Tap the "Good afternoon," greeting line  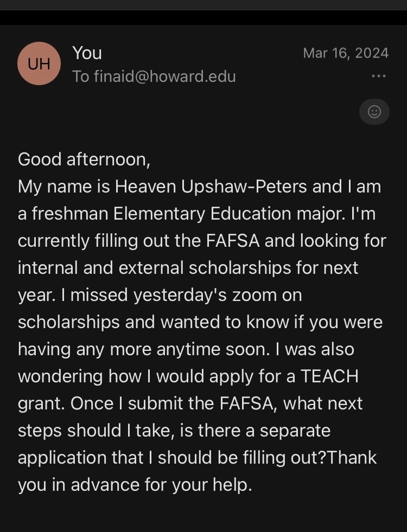click(x=84, y=159)
